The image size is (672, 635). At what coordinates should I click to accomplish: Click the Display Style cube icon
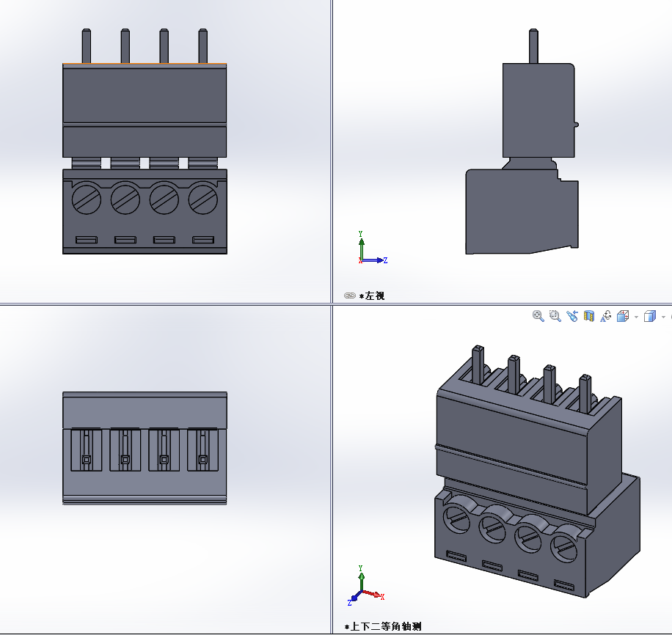point(649,316)
